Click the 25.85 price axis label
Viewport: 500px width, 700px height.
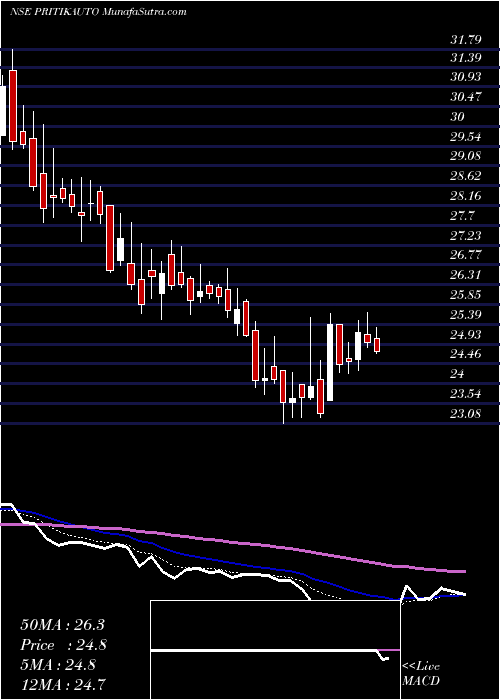click(x=466, y=295)
